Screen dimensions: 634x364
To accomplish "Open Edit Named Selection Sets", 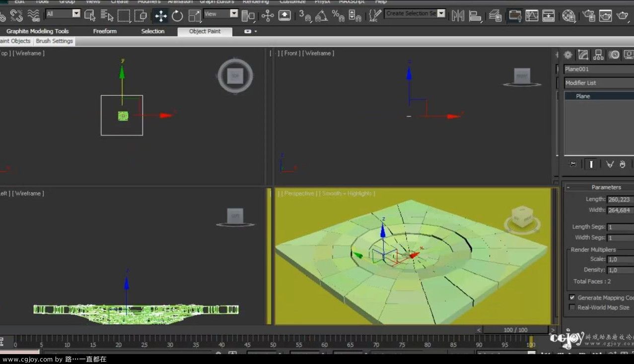I will click(x=375, y=15).
